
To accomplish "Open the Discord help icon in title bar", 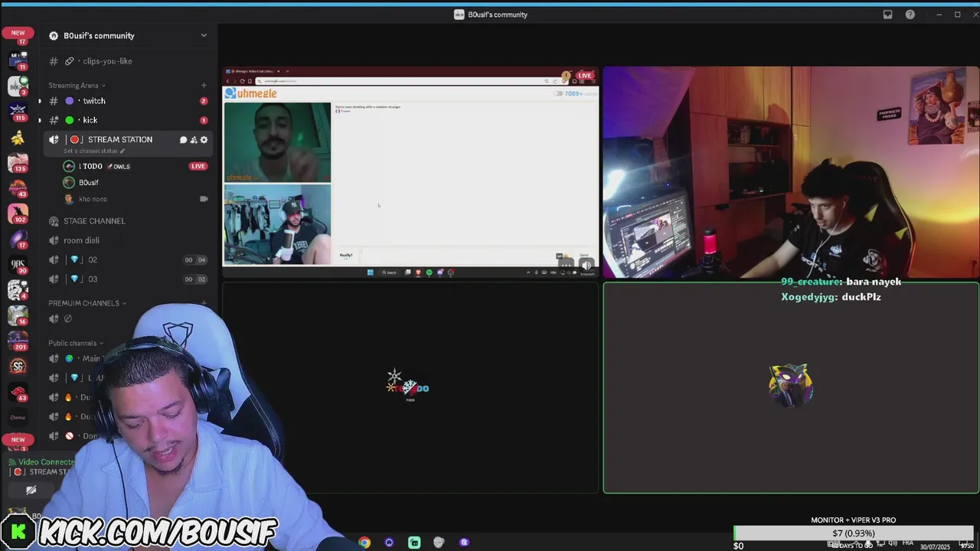I will (910, 15).
